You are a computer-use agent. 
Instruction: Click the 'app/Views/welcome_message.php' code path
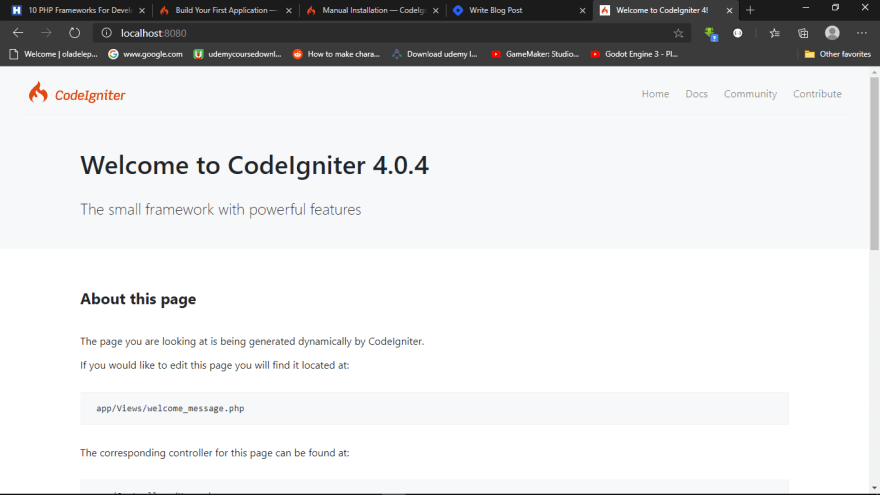point(170,408)
